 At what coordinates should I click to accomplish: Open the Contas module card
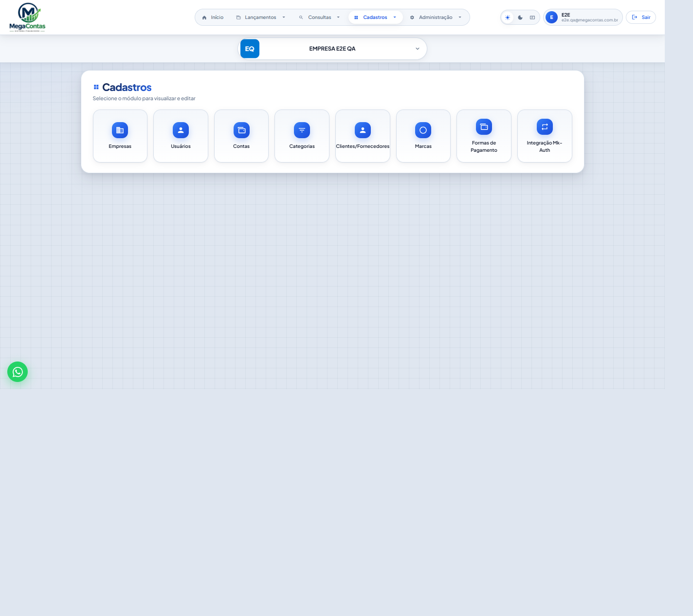click(241, 136)
